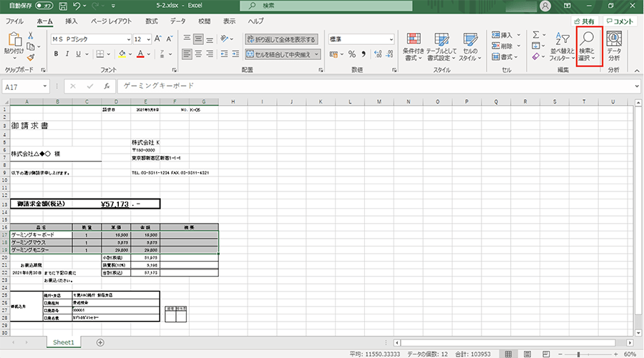
Task: Switch to the データ tab
Action: coord(178,21)
